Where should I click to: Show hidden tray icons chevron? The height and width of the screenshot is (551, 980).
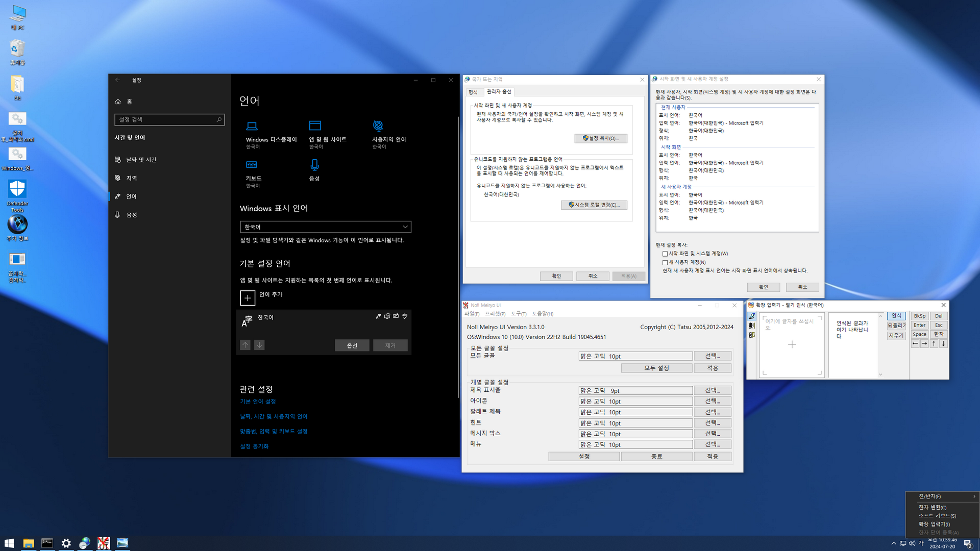[893, 543]
